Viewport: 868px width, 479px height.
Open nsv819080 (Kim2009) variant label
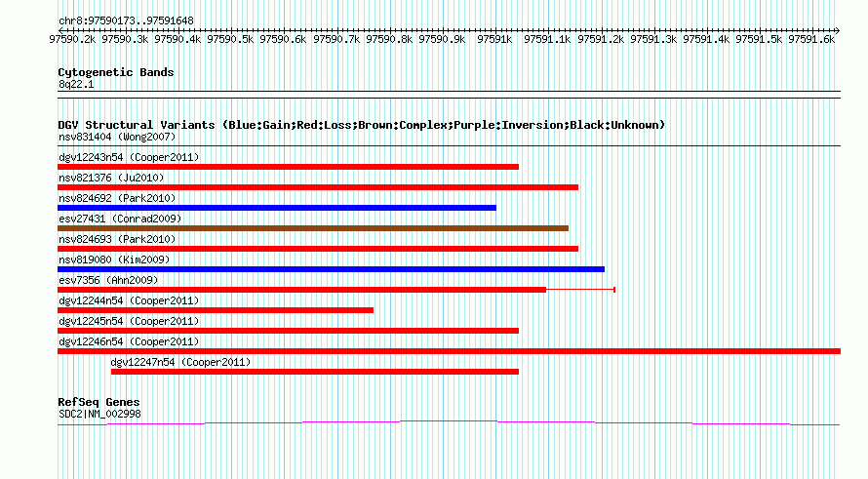[x=114, y=259]
